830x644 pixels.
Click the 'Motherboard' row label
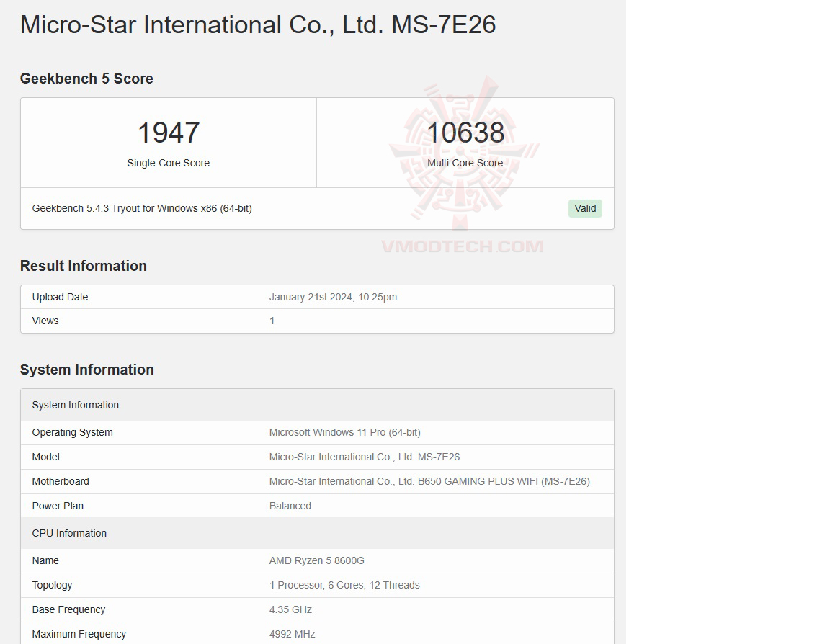tap(61, 481)
